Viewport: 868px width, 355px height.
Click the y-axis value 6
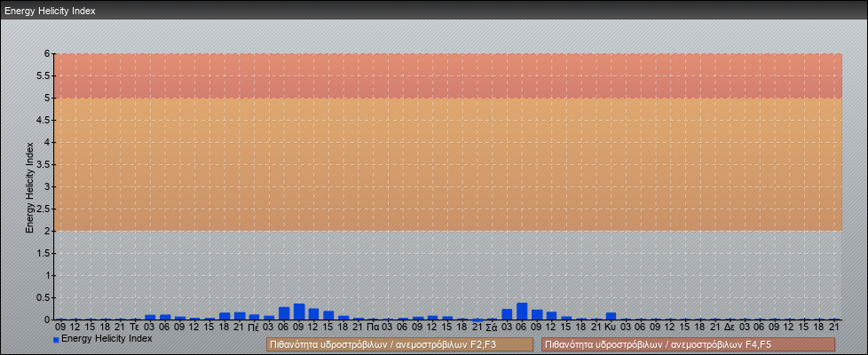[x=48, y=54]
